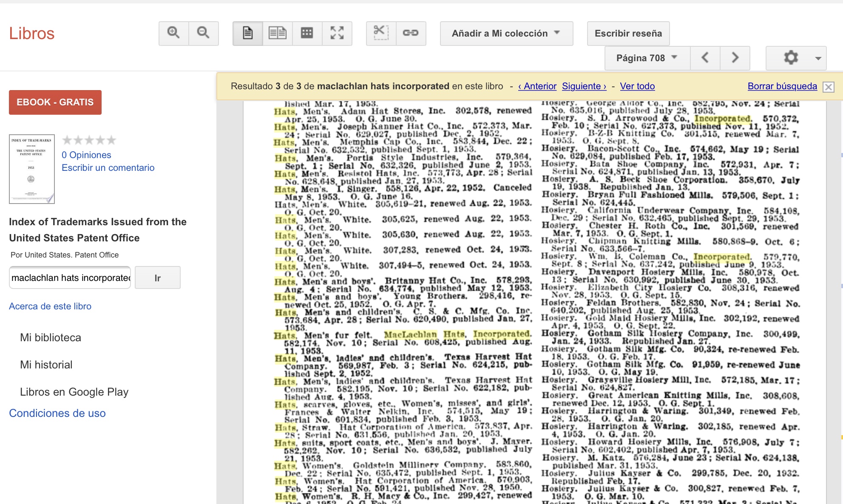Click Memphis Cap Co., Inc. entry
The image size is (843, 504).
point(403,146)
